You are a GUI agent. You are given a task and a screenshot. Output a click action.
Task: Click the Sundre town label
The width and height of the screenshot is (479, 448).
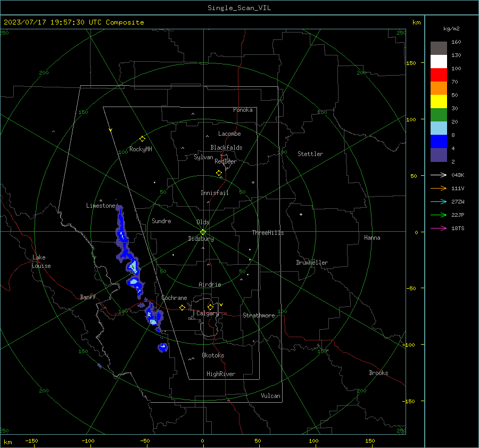[161, 221]
